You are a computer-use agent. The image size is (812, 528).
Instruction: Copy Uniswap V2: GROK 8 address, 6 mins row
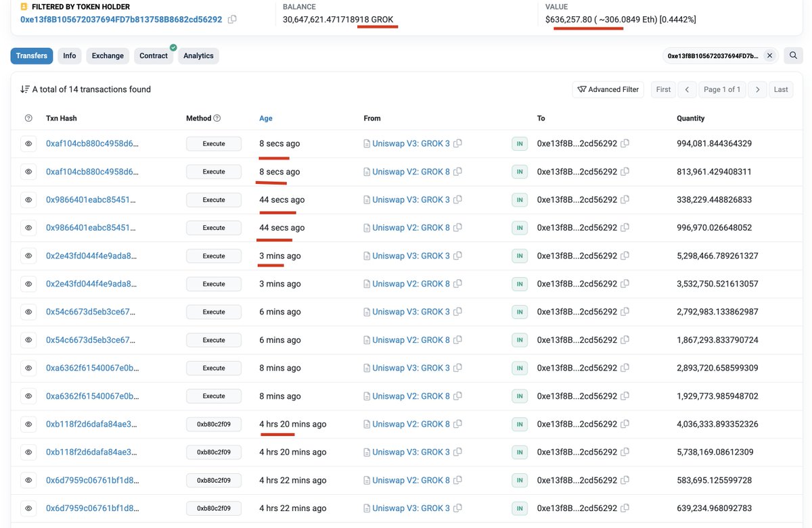point(458,340)
